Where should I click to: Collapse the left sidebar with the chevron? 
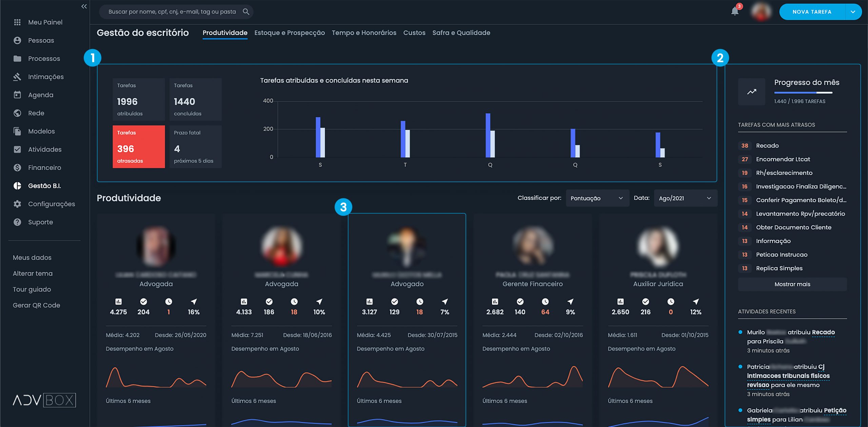click(84, 6)
